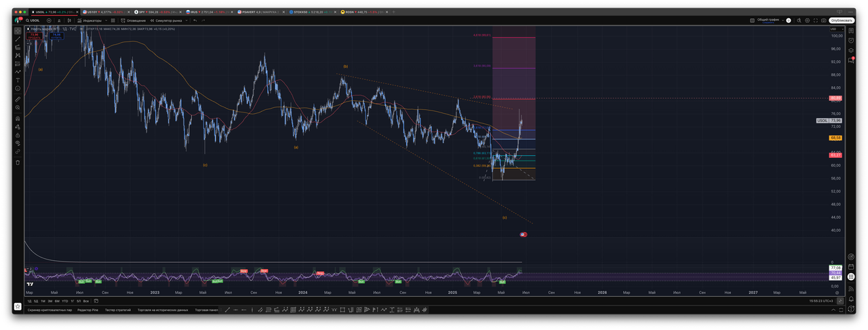868x330 pixels.
Task: Add symbol with the plus circle icon
Action: [x=49, y=20]
